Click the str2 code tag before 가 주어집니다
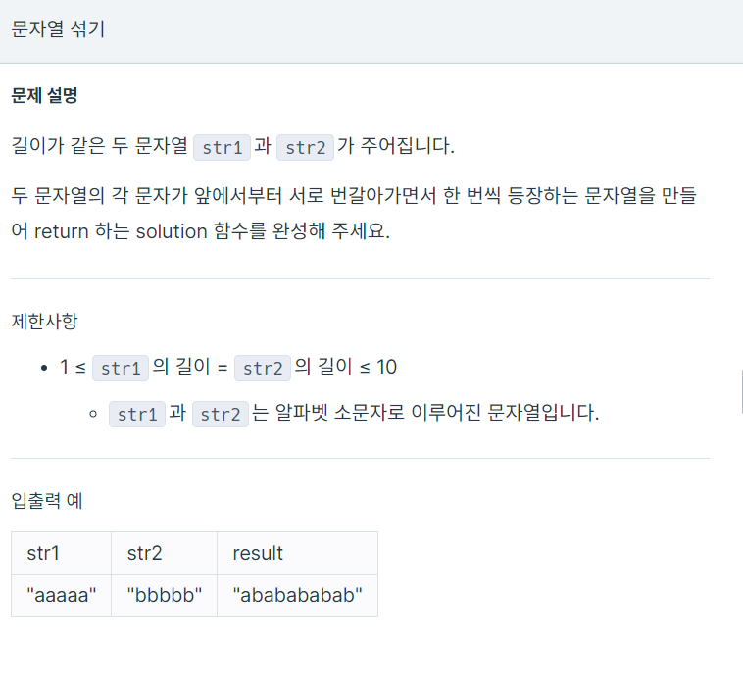The width and height of the screenshot is (743, 700). (305, 147)
